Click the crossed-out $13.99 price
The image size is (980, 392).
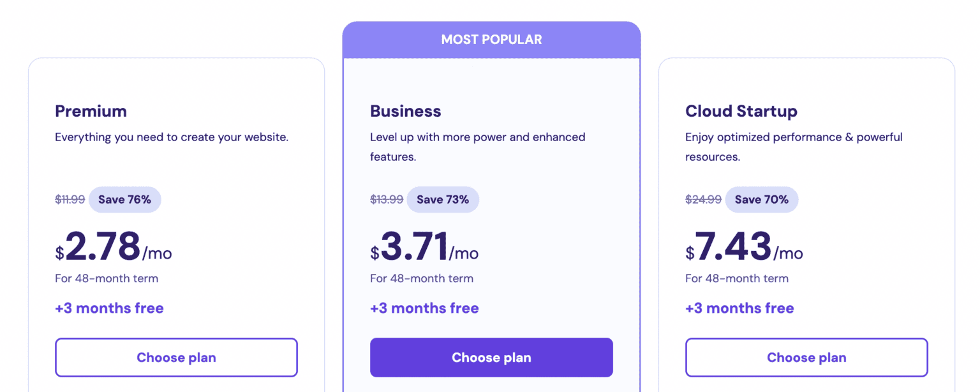coord(387,200)
